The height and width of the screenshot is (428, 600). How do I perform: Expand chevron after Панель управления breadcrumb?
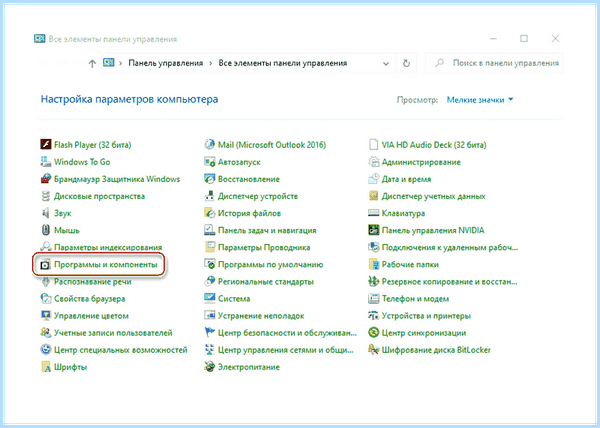pyautogui.click(x=210, y=63)
